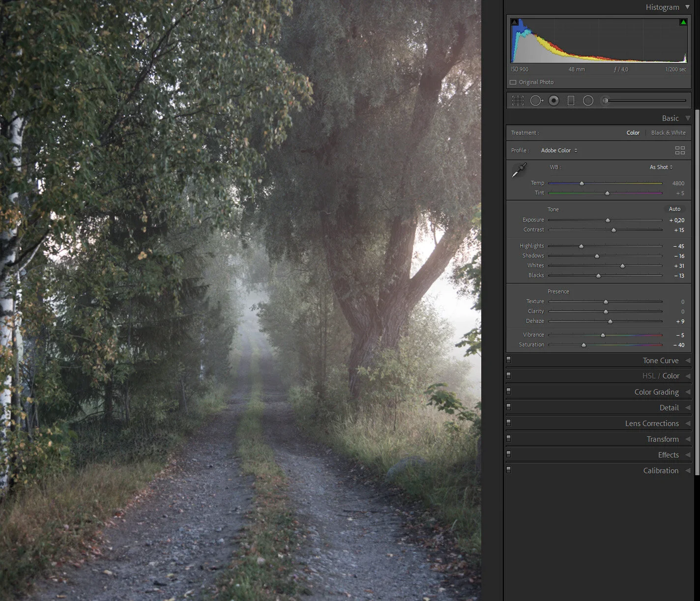Open the Radial Filter tool
The width and height of the screenshot is (700, 601).
coord(588,100)
